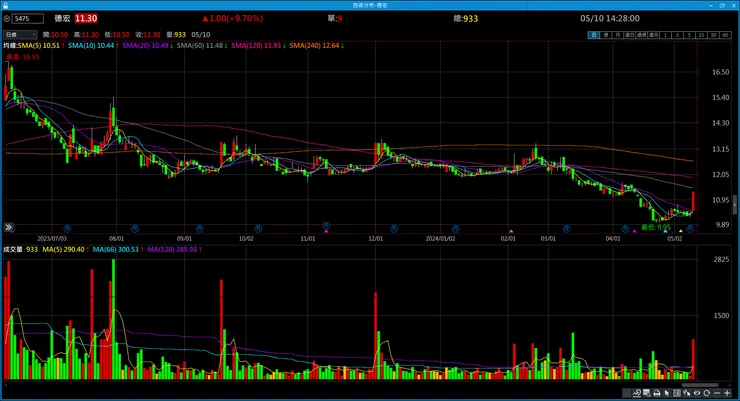Switch to the 30-minute chart
This screenshot has height=401, width=740.
[713, 35]
